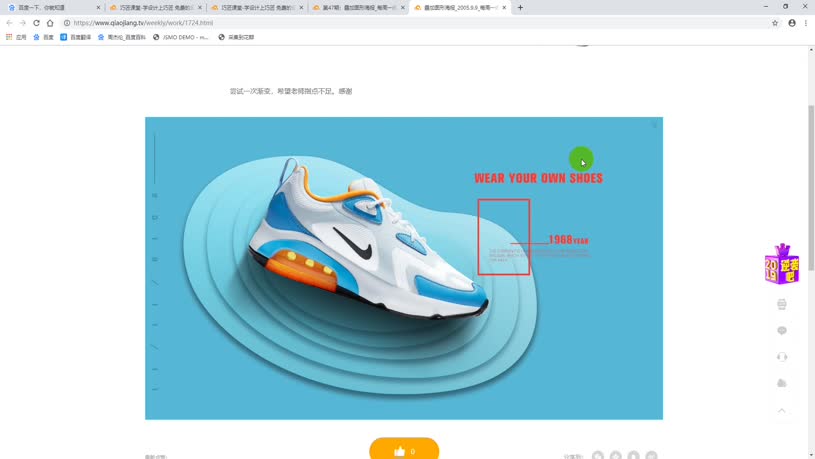Click the third share icon

[633, 455]
